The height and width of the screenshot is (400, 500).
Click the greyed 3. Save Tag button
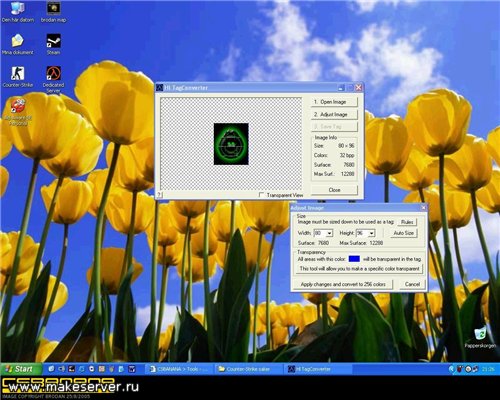point(334,127)
